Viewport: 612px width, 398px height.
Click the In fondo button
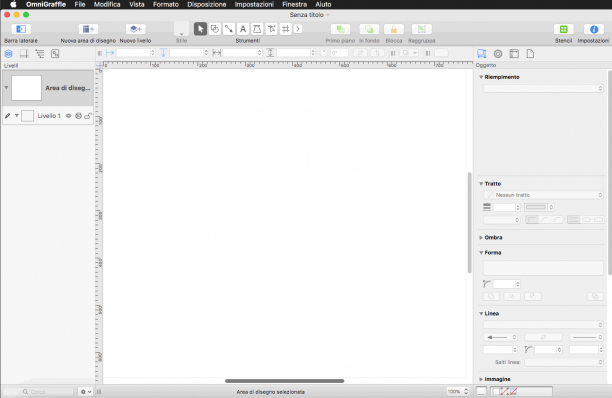click(369, 29)
